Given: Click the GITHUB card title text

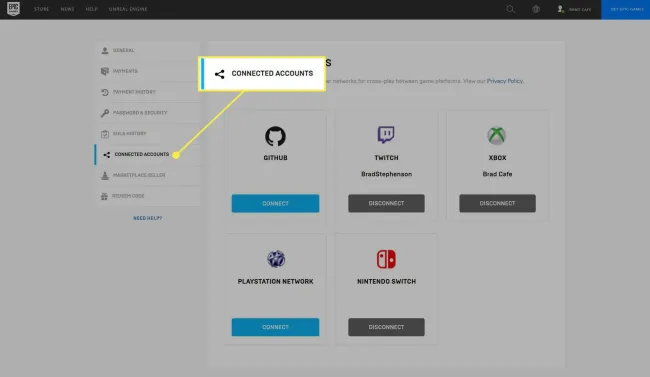Looking at the screenshot, I should coord(275,158).
